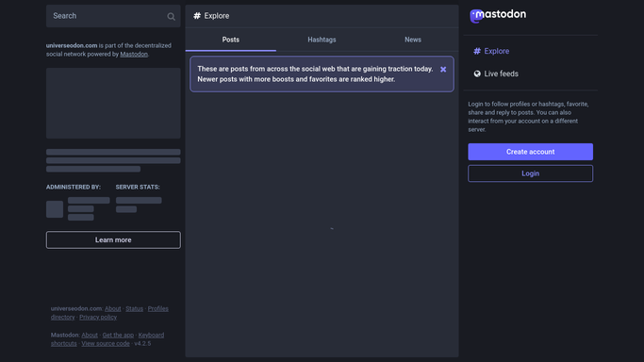Screen dimensions: 644x362
Task: Dismiss the trending posts info banner
Action: 443,70
